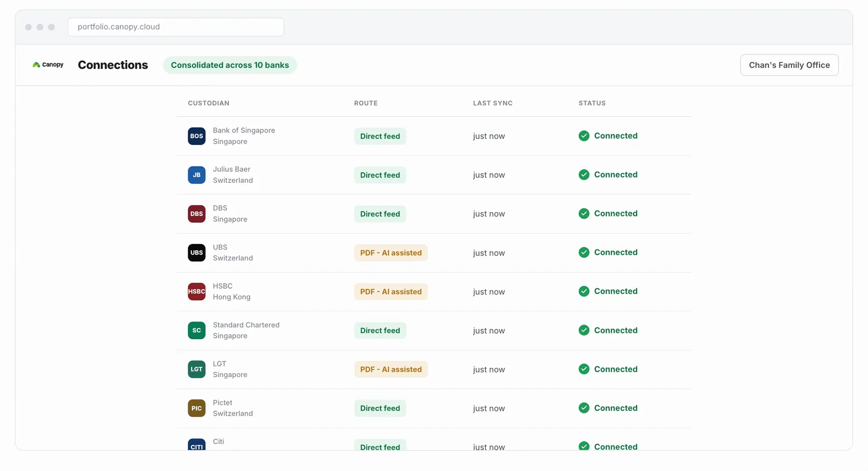Select the PDF - AI assisted tag for UBS

[x=391, y=253]
